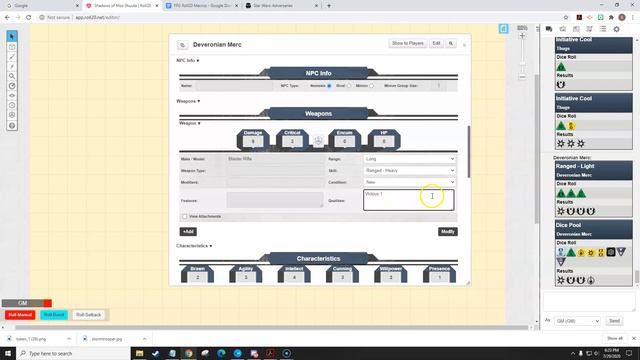Click the Brawn characteristic value
This screenshot has width=640, height=360.
[198, 277]
